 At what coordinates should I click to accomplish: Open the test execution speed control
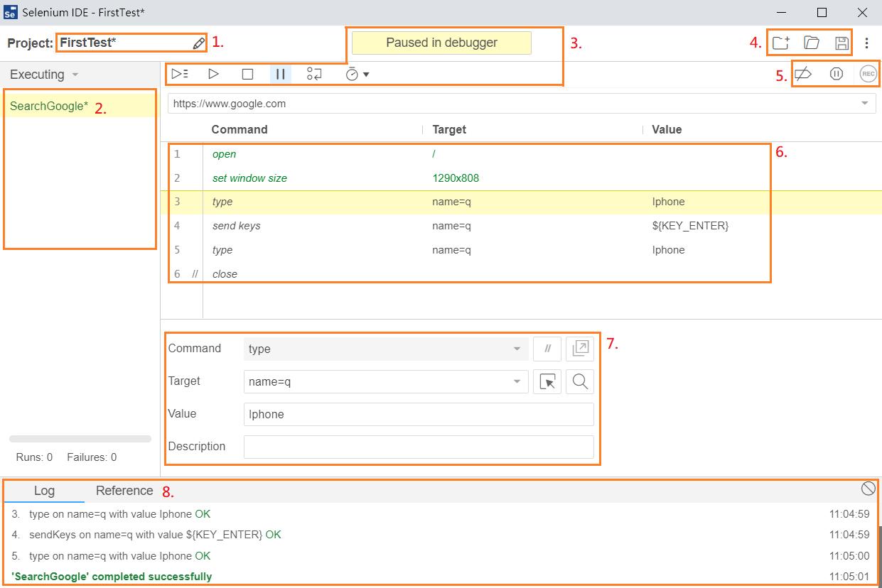[357, 74]
